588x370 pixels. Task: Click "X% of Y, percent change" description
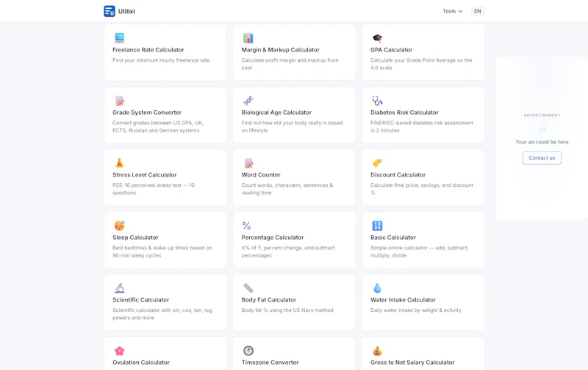(x=288, y=252)
